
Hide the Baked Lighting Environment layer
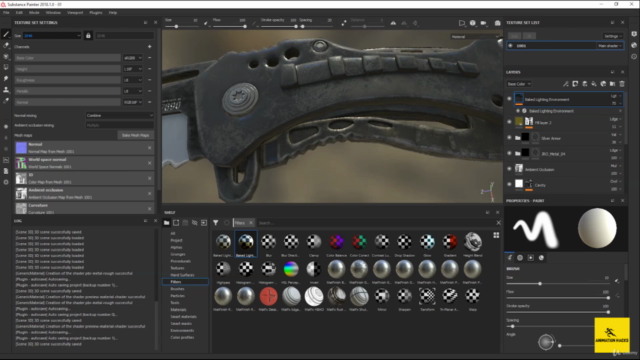pos(509,99)
